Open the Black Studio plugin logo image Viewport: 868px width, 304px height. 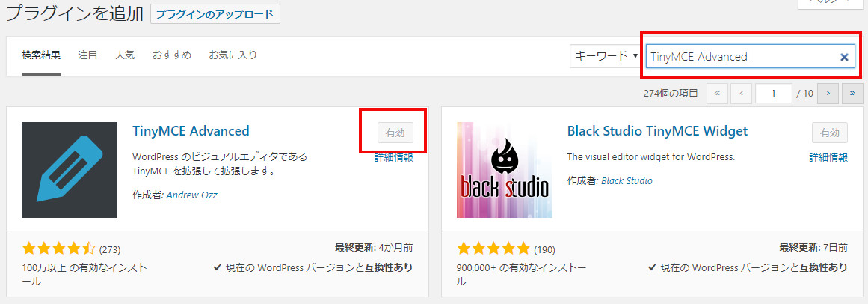coord(505,170)
